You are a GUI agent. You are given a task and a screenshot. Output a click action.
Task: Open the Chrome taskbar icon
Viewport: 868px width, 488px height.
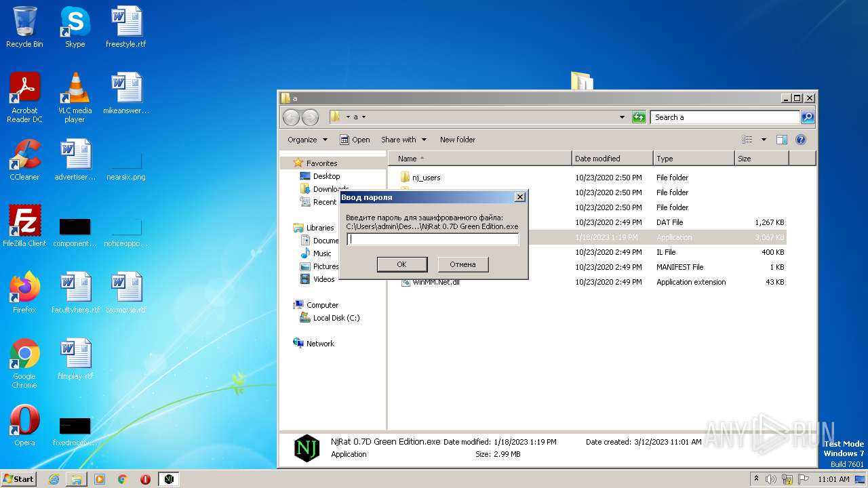[x=123, y=479]
